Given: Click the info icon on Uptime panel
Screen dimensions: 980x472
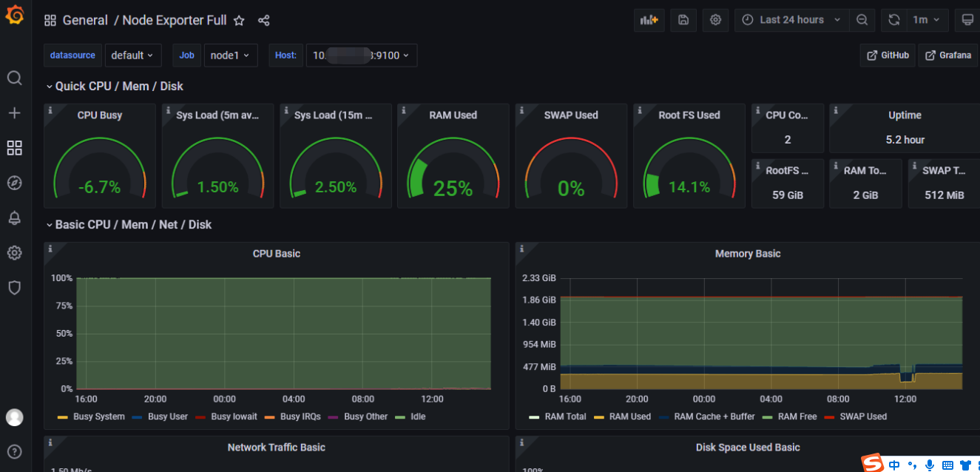Looking at the screenshot, I should click(836, 110).
